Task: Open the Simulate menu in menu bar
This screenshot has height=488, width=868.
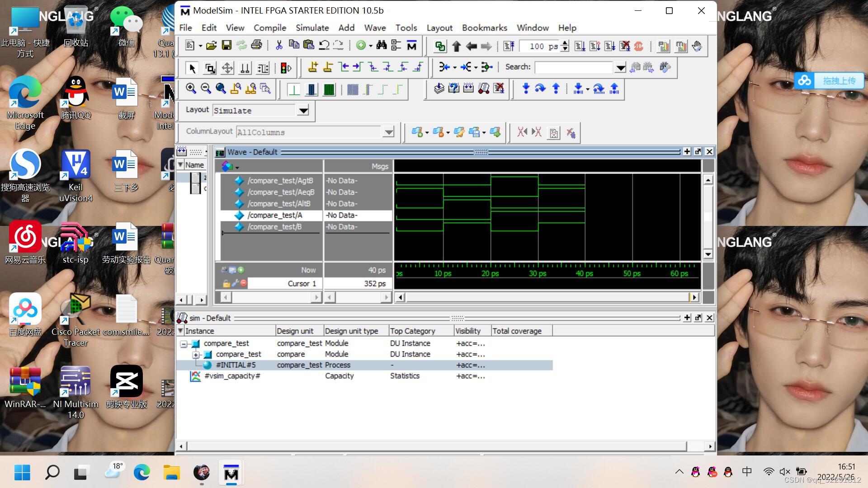Action: click(x=312, y=28)
